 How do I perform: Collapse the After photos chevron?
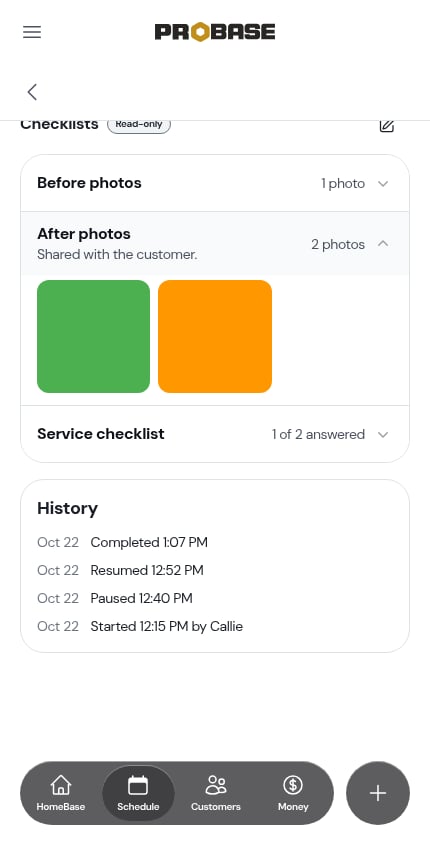(383, 244)
